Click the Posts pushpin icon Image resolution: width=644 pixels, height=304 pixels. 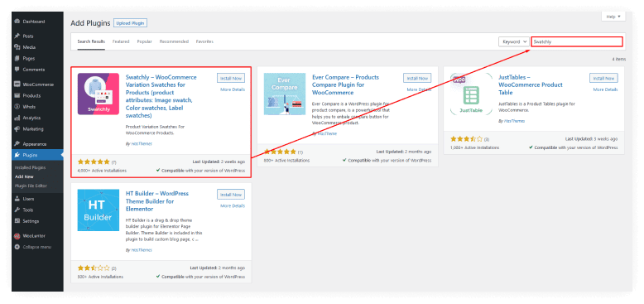(x=17, y=36)
